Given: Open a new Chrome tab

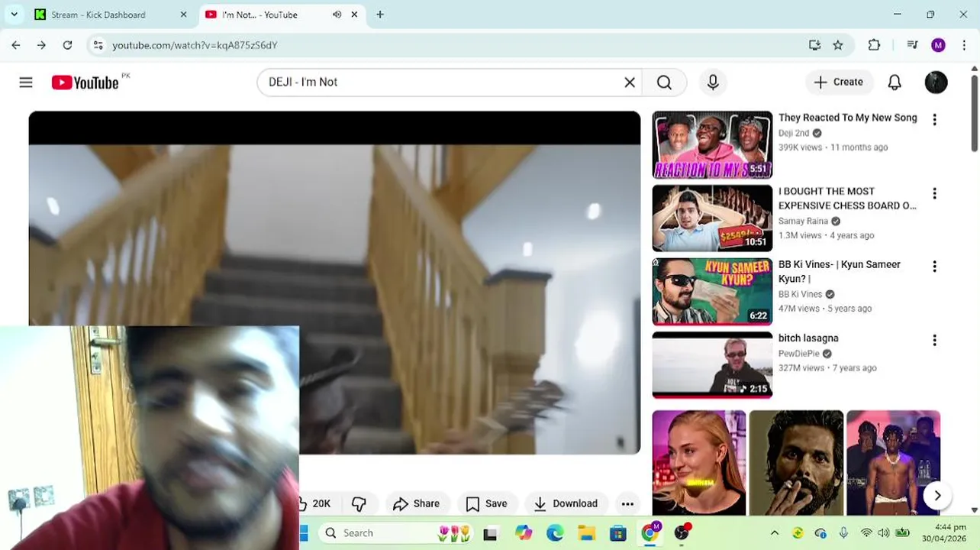Looking at the screenshot, I should point(380,15).
